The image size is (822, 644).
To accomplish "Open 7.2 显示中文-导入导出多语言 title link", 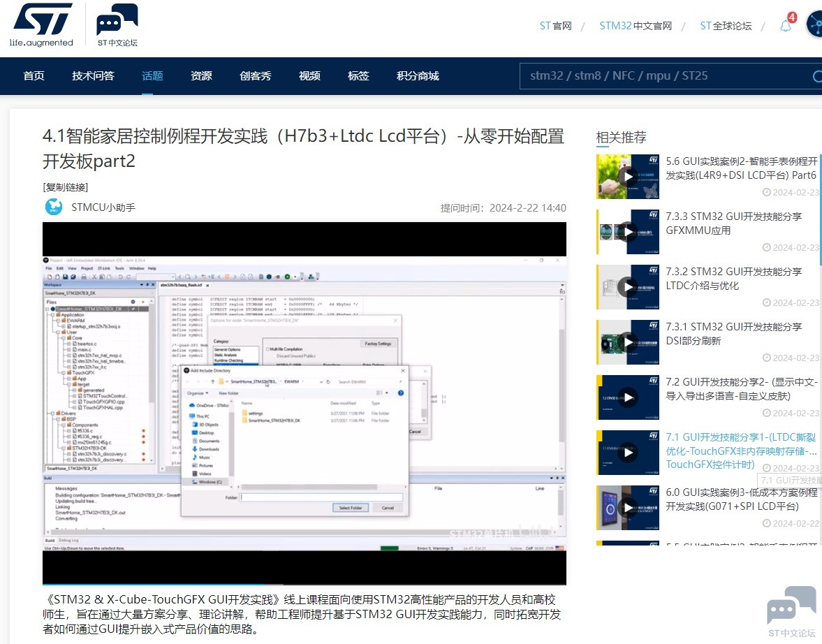I will 741,388.
